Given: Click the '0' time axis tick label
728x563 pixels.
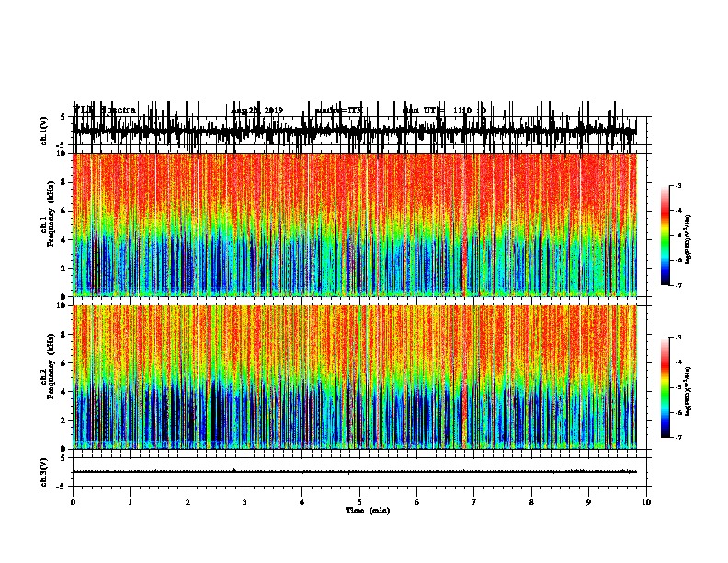Looking at the screenshot, I should tap(73, 502).
